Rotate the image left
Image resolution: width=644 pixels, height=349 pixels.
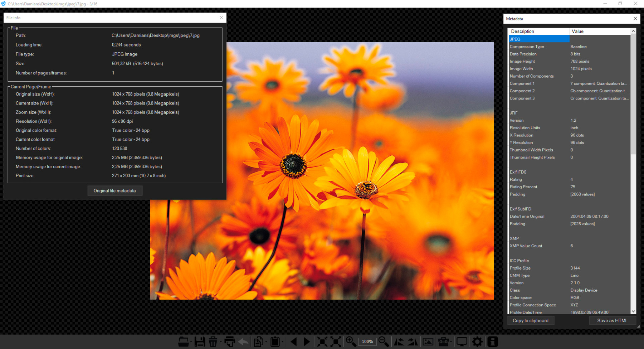tap(399, 342)
